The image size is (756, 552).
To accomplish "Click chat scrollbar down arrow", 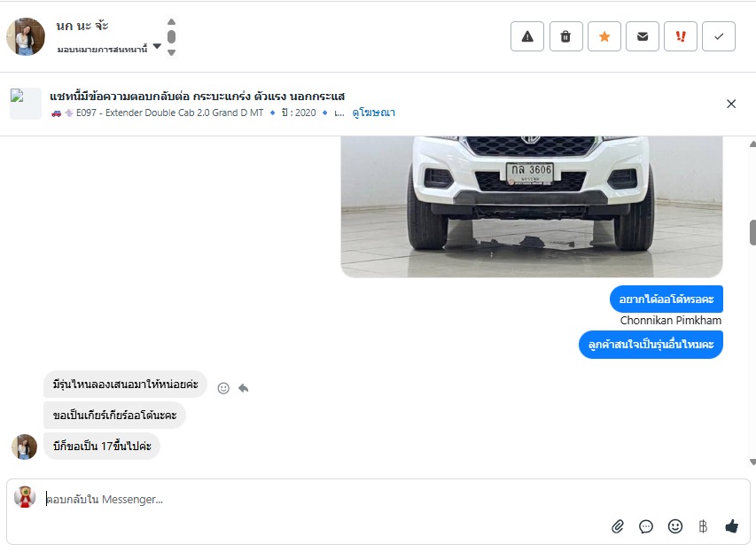I will (x=752, y=462).
